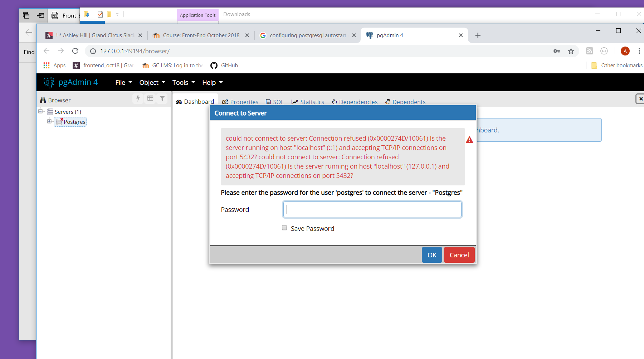This screenshot has height=359, width=644.
Task: Click the bookmark star icon
Action: [x=571, y=51]
